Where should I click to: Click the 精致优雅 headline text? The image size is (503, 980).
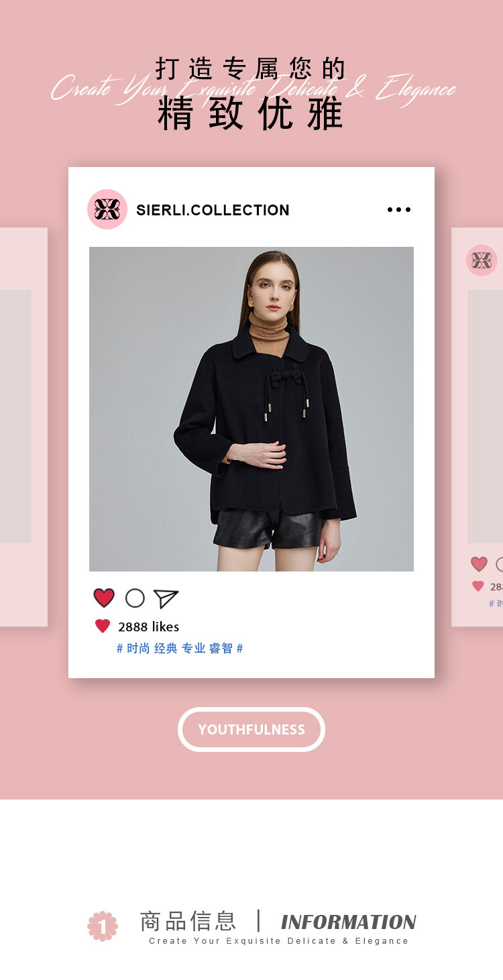[x=251, y=113]
